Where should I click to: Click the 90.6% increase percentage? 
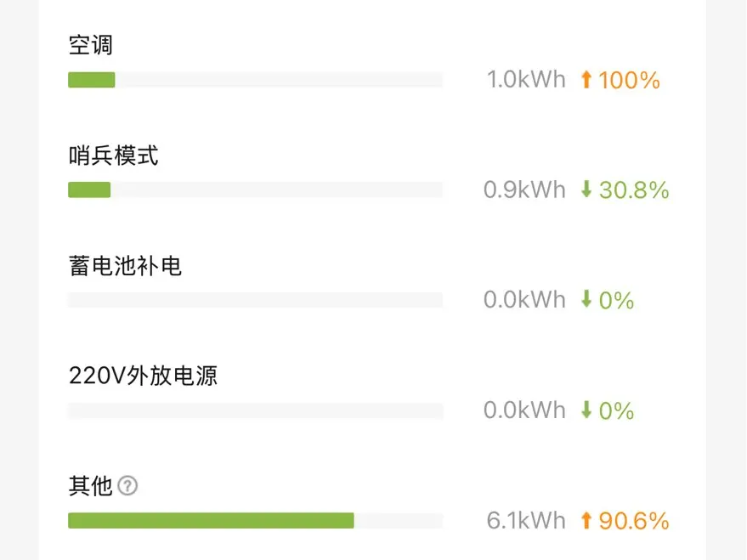click(x=634, y=521)
